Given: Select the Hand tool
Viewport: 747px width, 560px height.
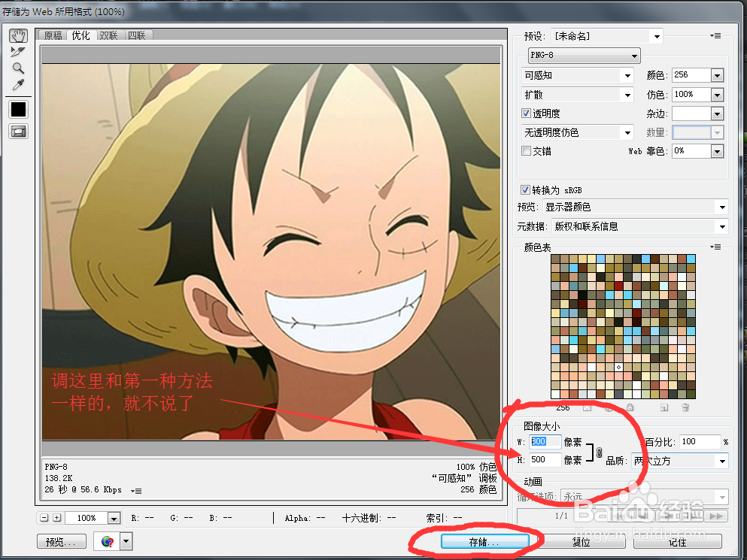Looking at the screenshot, I should 19,36.
